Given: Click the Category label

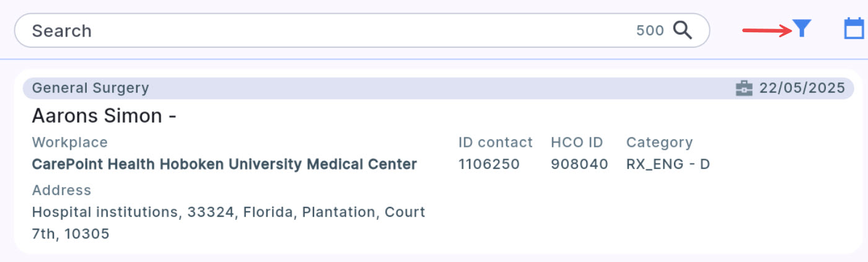Looking at the screenshot, I should (x=659, y=142).
